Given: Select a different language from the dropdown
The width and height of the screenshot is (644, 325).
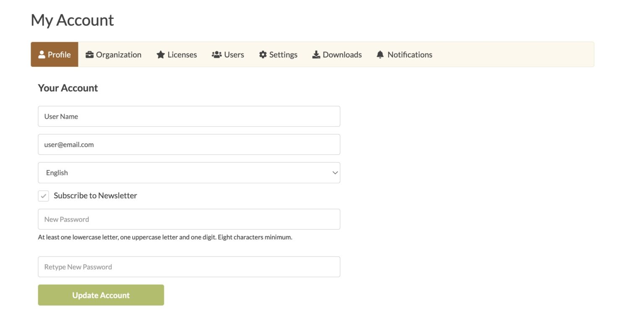Looking at the screenshot, I should click(189, 172).
